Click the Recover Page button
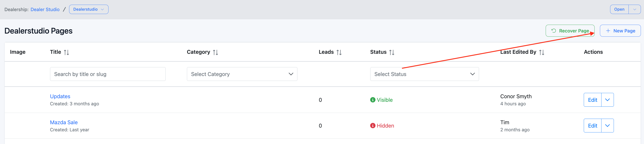 pos(570,31)
